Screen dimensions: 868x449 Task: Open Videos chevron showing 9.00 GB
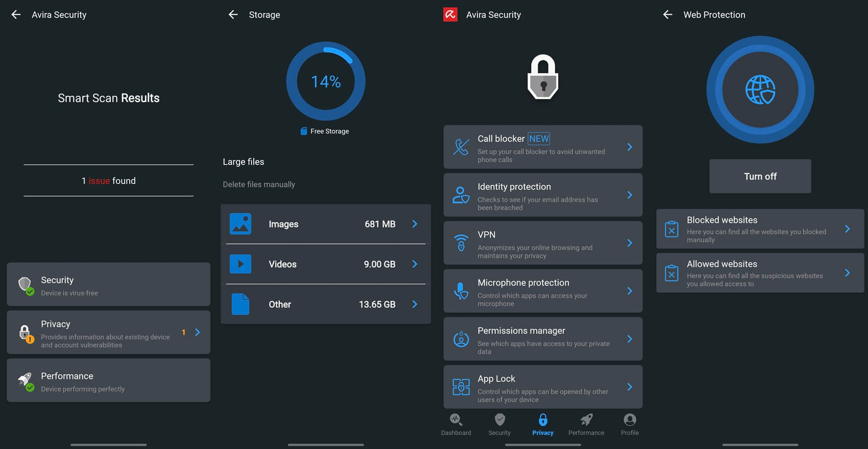click(x=415, y=264)
